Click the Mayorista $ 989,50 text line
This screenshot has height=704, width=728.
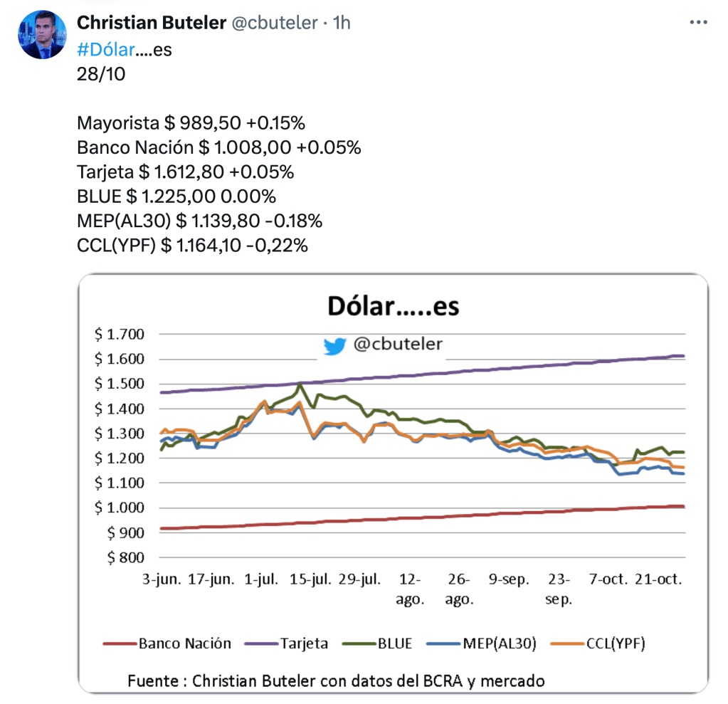191,123
